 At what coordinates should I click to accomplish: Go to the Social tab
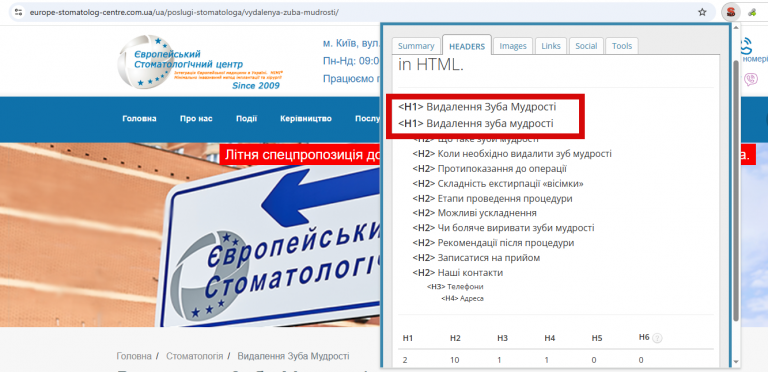click(x=586, y=46)
